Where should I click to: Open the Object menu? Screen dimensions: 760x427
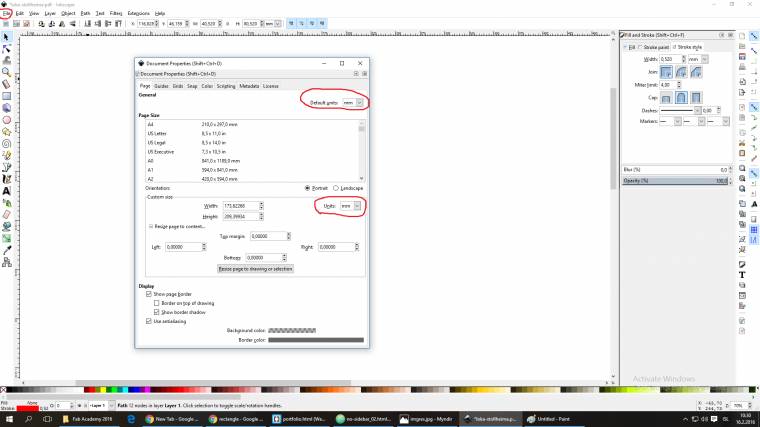click(68, 13)
